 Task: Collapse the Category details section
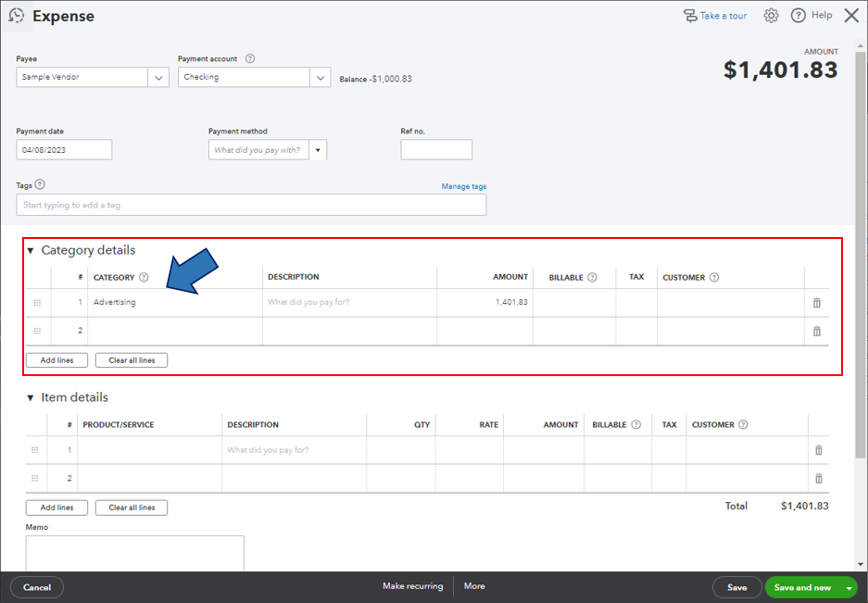coord(31,250)
